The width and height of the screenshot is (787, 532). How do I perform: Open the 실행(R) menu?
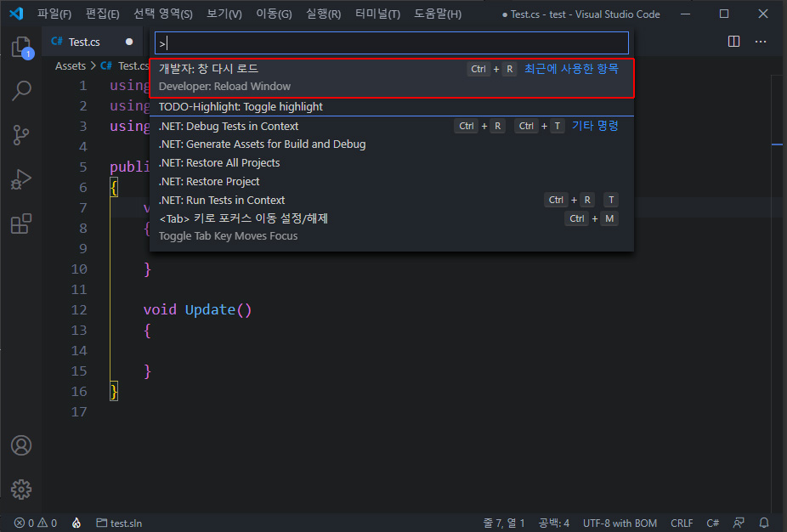point(324,14)
